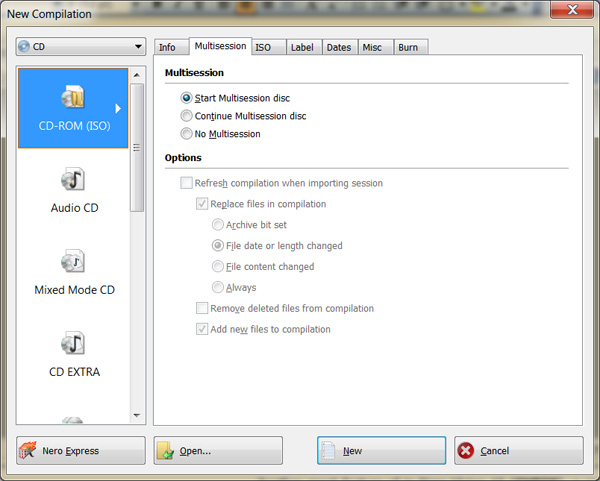The image size is (600, 481).
Task: Switch to the Info tab
Action: [x=171, y=47]
